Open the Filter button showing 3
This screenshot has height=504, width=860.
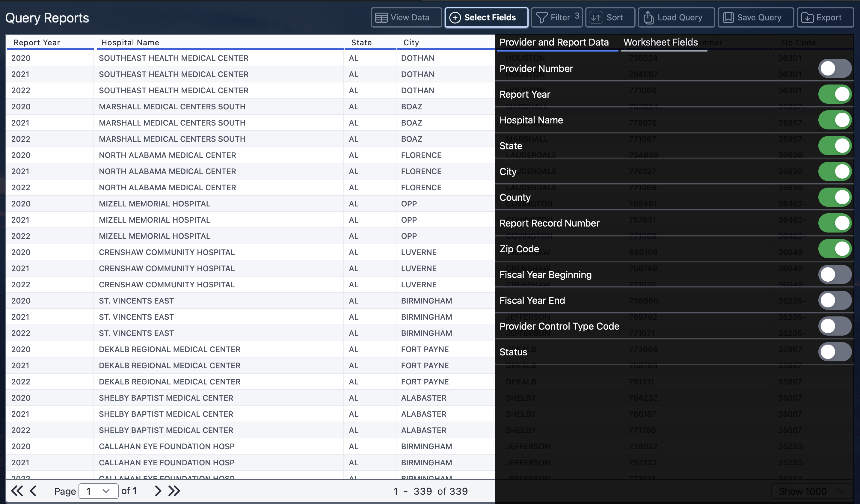(557, 17)
